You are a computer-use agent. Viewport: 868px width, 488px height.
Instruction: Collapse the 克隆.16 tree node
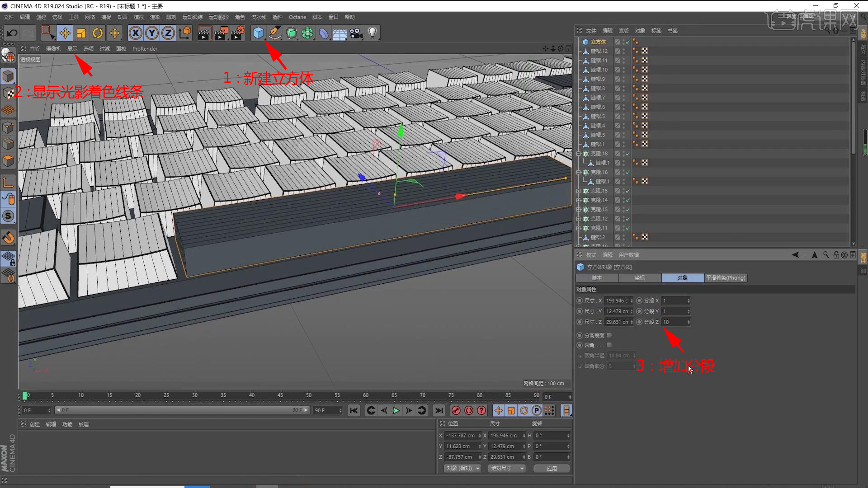pos(578,172)
